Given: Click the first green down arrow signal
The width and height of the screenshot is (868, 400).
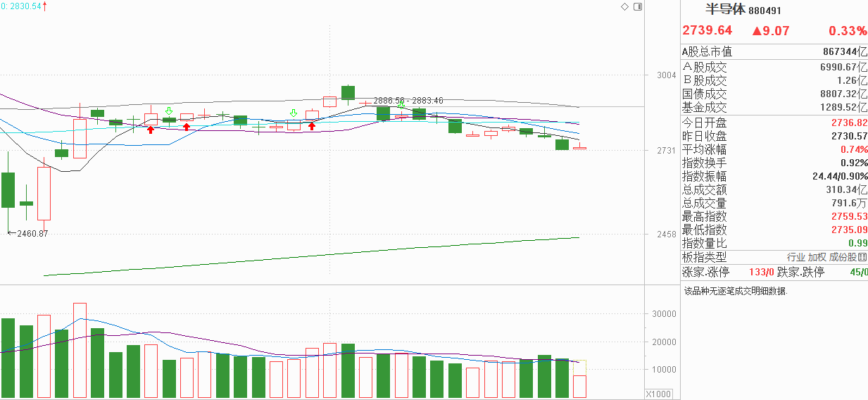Looking at the screenshot, I should 169,111.
